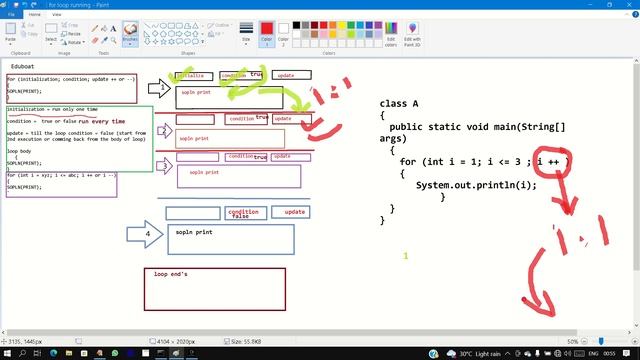The image size is (640, 360).
Task: Open Microsoft Edge from the taskbar
Action: (53, 353)
